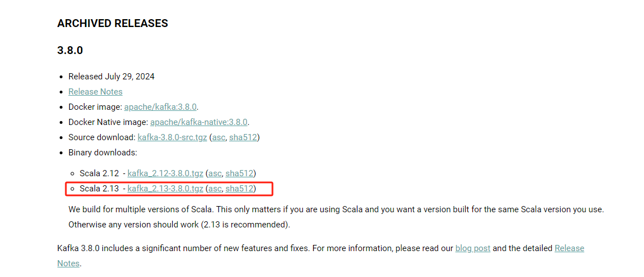Follow the blog post link
This screenshot has width=644, height=277.
[x=473, y=248]
